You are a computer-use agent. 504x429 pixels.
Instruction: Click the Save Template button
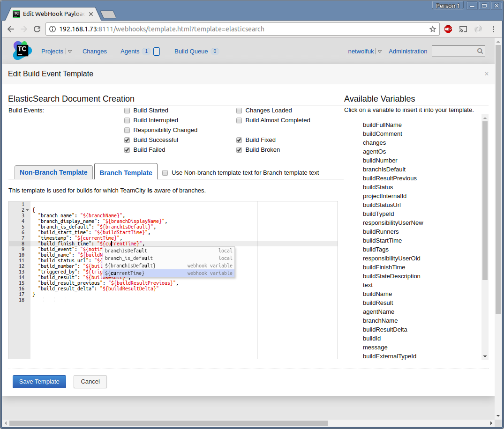point(39,382)
